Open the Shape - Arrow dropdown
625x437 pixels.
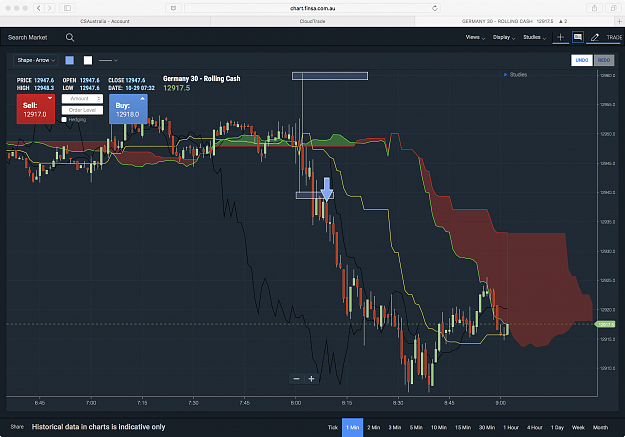coord(36,60)
